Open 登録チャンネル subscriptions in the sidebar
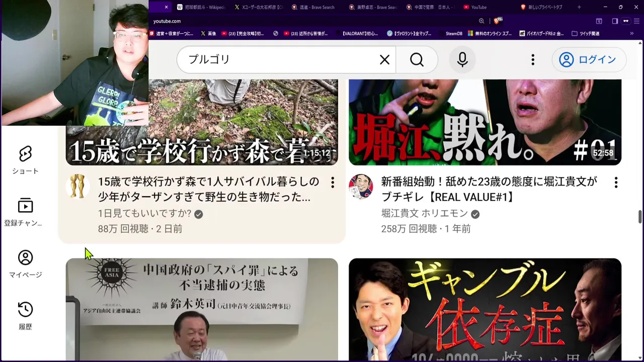This screenshot has width=644, height=362. click(24, 212)
